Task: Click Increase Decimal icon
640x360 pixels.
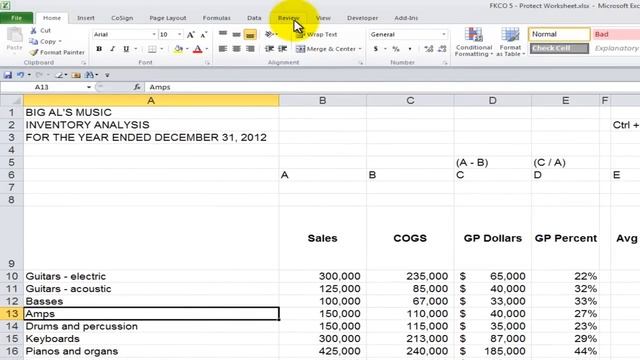Action: pos(429,49)
